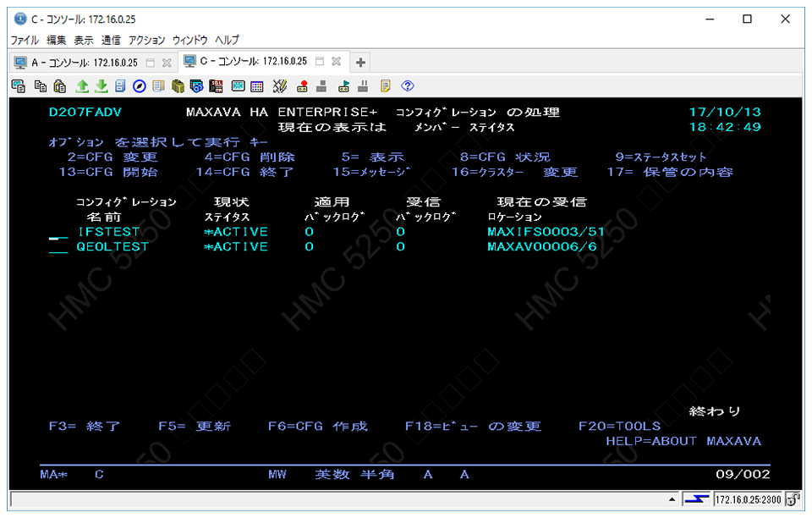812x518 pixels.
Task: Click the F6=CFG 作成 function key text
Action: coord(318,427)
